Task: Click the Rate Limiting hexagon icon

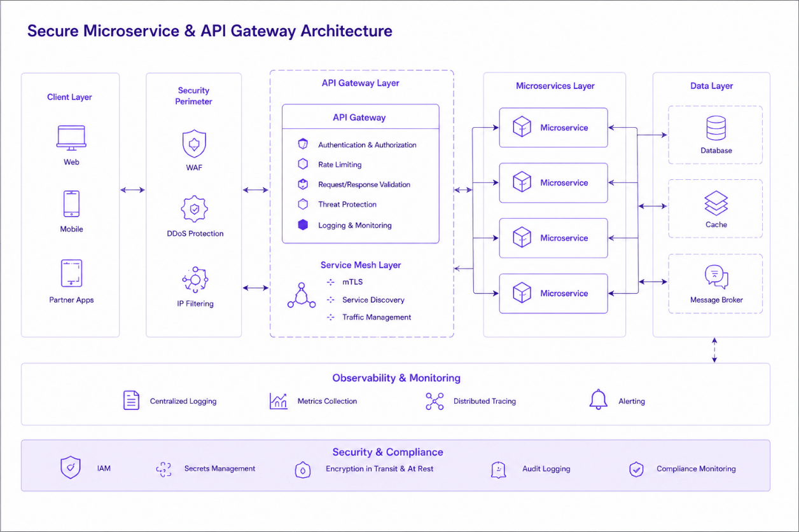Action: tap(303, 164)
